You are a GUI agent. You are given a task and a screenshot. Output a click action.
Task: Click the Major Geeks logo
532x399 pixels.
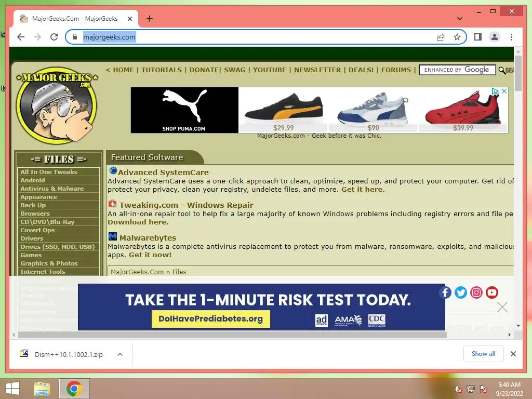(57, 105)
